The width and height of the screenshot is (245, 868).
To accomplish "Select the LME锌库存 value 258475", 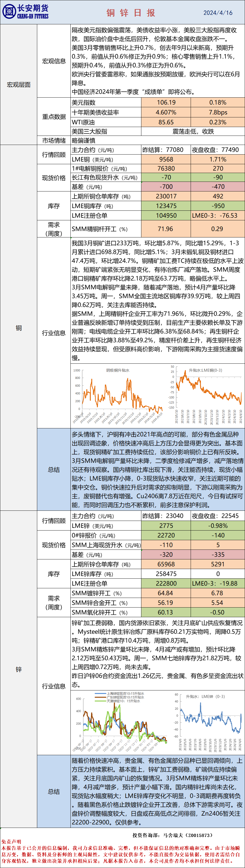I will tap(166, 574).
